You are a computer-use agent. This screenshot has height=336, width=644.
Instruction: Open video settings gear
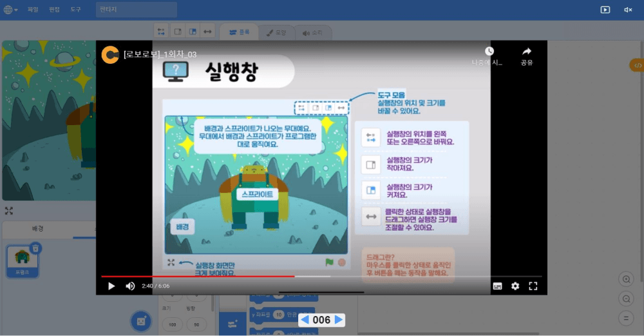(515, 286)
